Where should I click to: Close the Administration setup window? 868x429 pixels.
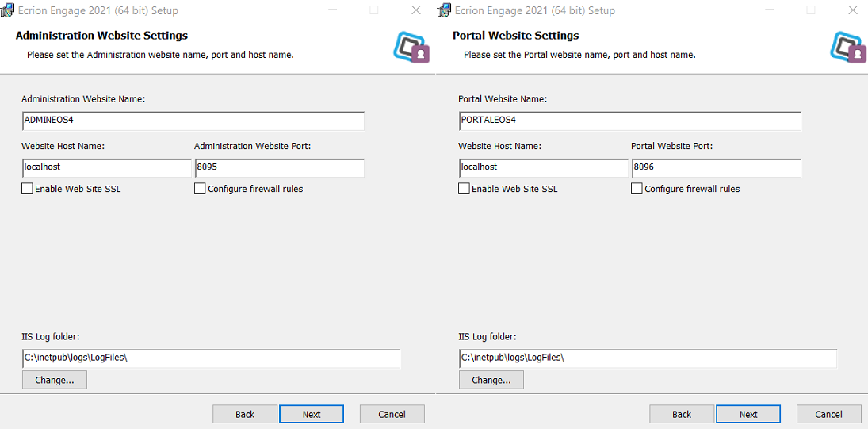coord(416,10)
